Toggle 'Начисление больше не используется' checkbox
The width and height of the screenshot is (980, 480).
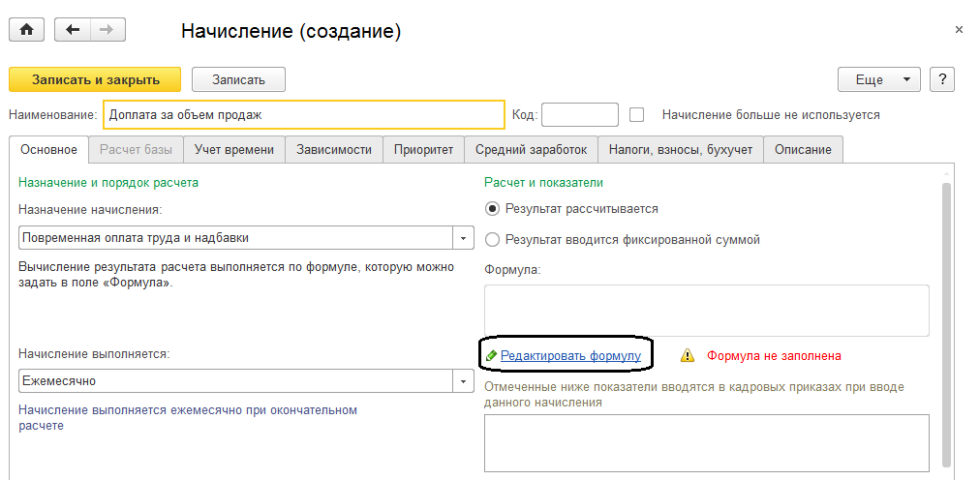[637, 114]
